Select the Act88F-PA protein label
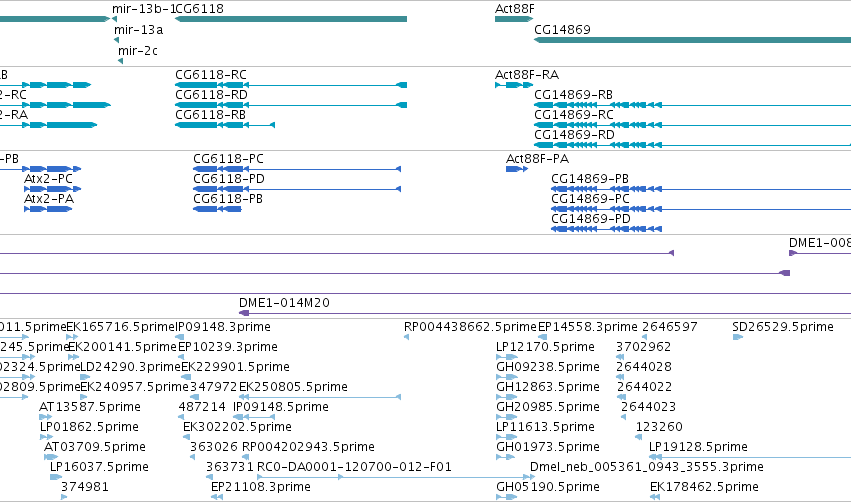 click(x=537, y=159)
